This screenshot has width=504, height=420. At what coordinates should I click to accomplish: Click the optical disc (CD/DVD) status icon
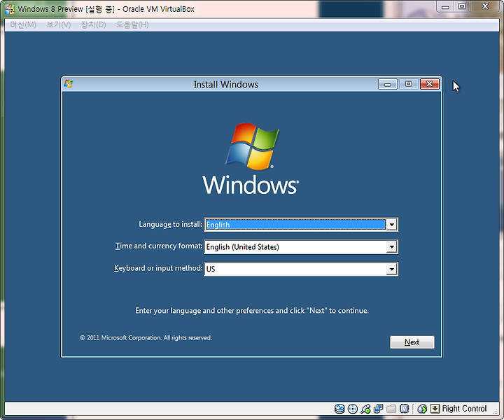[x=353, y=409]
